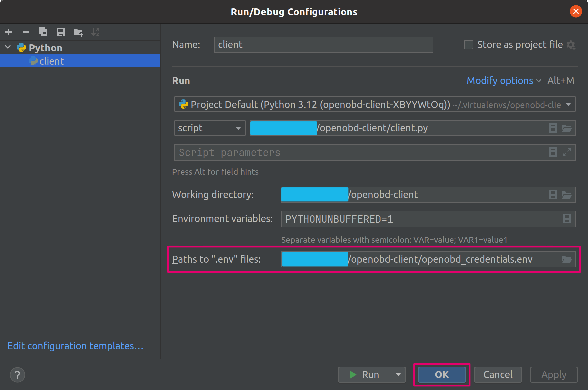Sort configurations alphabetically

(x=96, y=32)
